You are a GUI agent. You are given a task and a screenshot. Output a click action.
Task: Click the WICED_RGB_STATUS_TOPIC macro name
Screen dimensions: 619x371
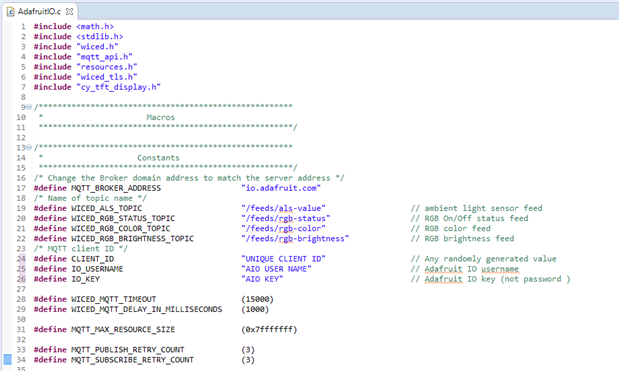[123, 218]
